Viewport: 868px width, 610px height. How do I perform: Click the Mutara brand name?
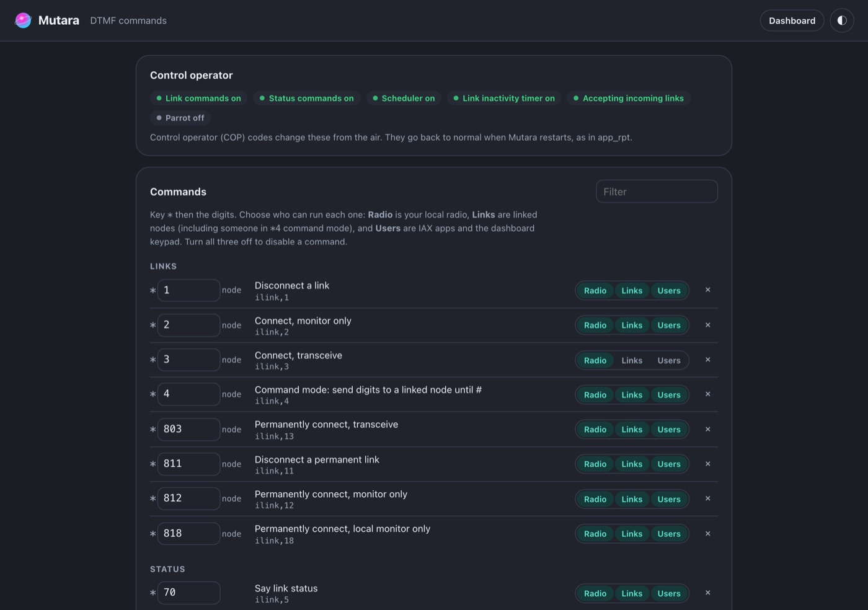point(59,20)
